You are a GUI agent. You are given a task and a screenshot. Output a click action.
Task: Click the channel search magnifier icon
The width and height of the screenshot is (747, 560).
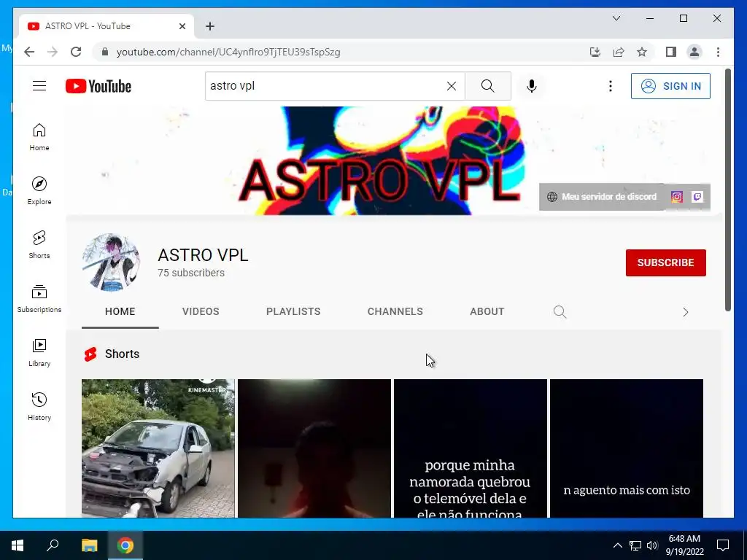[560, 312]
